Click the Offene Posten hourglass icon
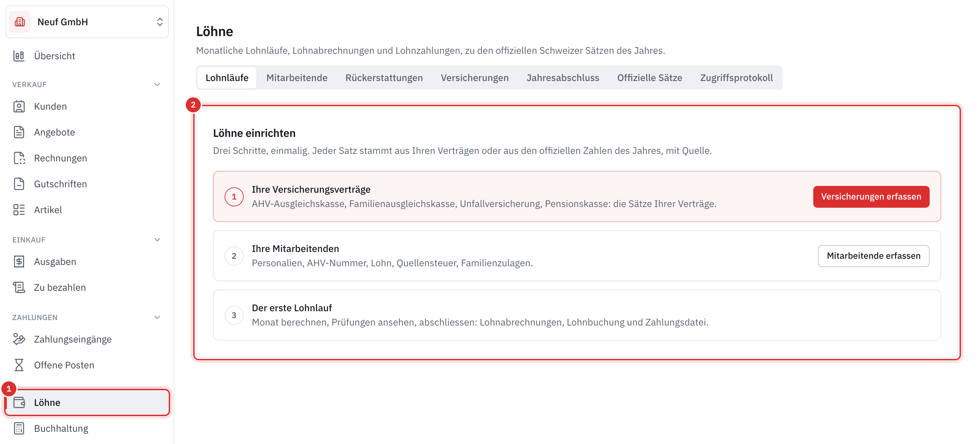Image resolution: width=980 pixels, height=444 pixels. pos(19,365)
